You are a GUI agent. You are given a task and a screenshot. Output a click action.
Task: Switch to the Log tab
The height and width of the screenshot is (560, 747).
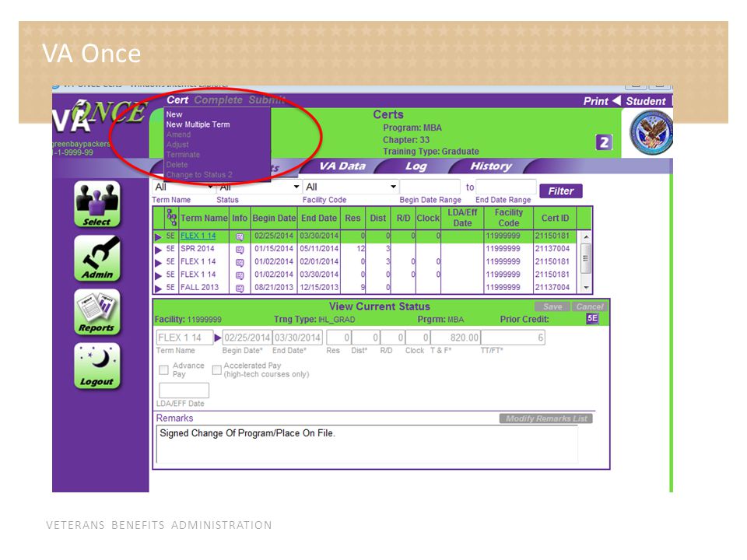pos(416,166)
